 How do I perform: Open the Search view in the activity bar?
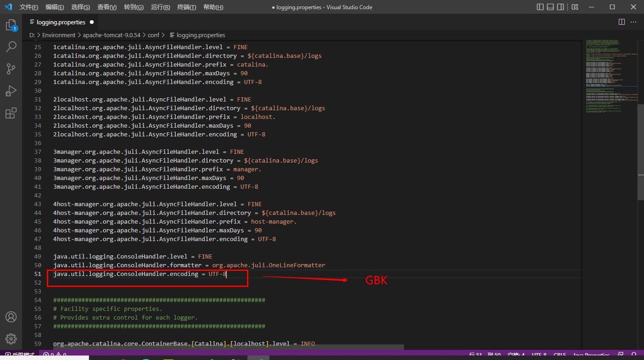point(11,47)
